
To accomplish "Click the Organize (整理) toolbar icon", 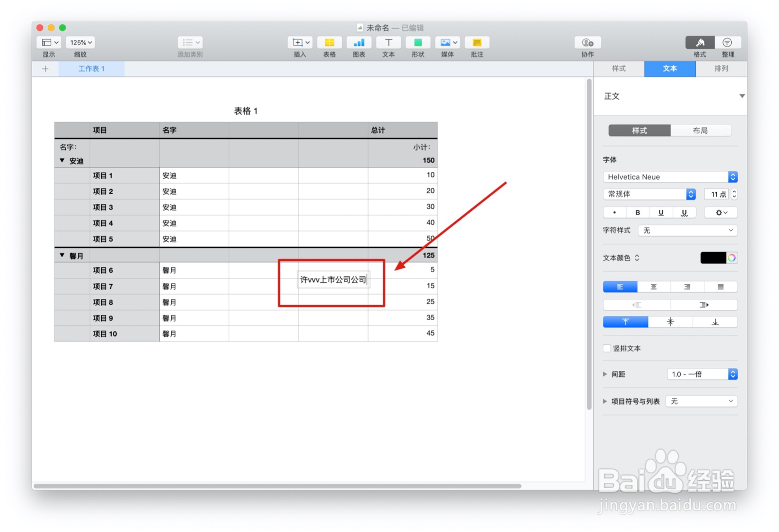I will click(727, 42).
